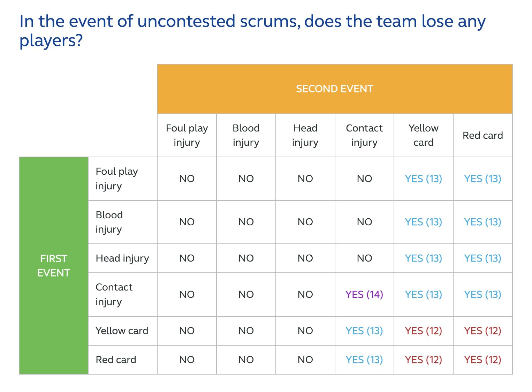Select the Contact injury column header

(x=364, y=135)
